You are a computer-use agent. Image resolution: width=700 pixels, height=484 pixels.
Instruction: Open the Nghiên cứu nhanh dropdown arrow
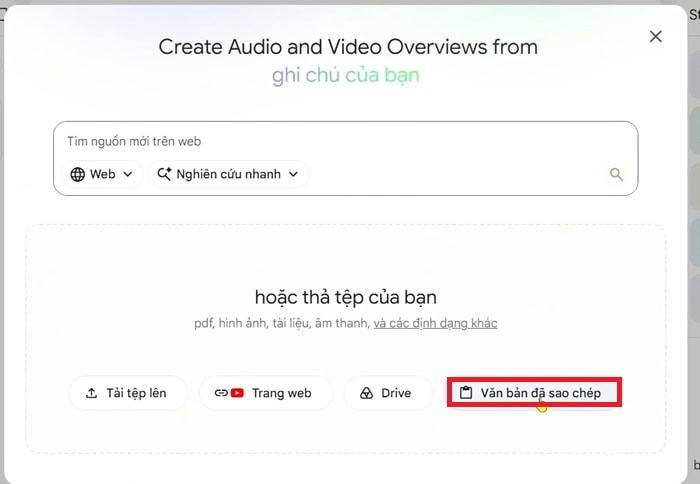click(x=293, y=174)
